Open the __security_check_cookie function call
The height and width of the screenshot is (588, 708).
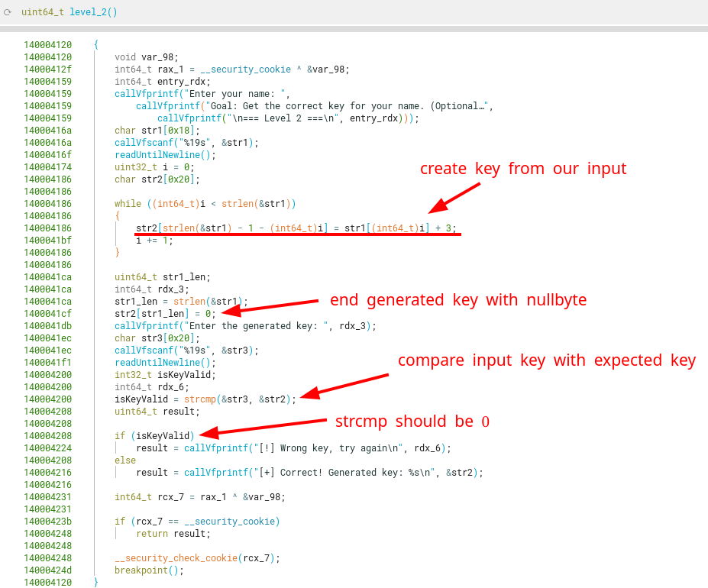point(176,558)
